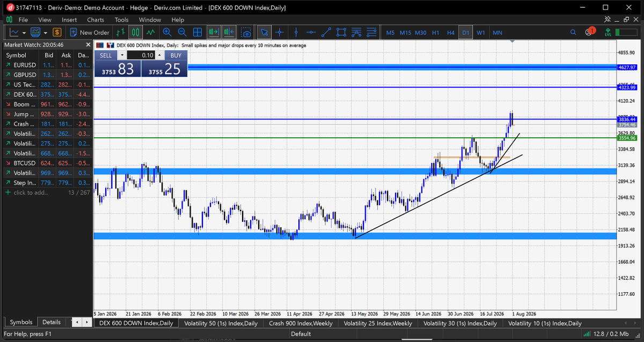644x342 pixels.
Task: Select BTCUSD row in Market Watch
Action: coord(47,163)
